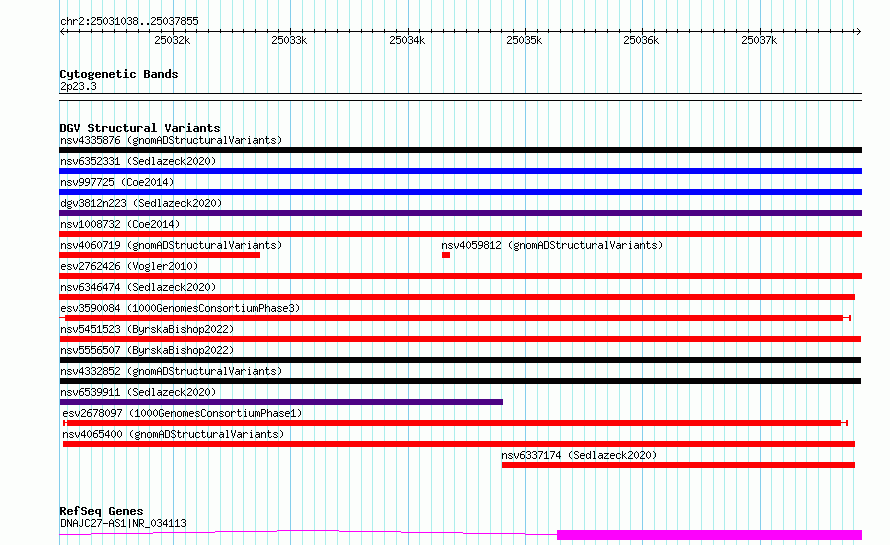Select the red bar under esv2762426
Image resolution: width=890 pixels, height=545 pixels.
(460, 276)
